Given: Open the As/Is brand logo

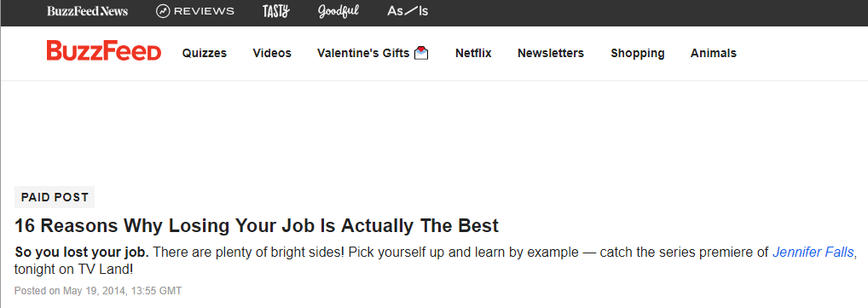Looking at the screenshot, I should 408,11.
